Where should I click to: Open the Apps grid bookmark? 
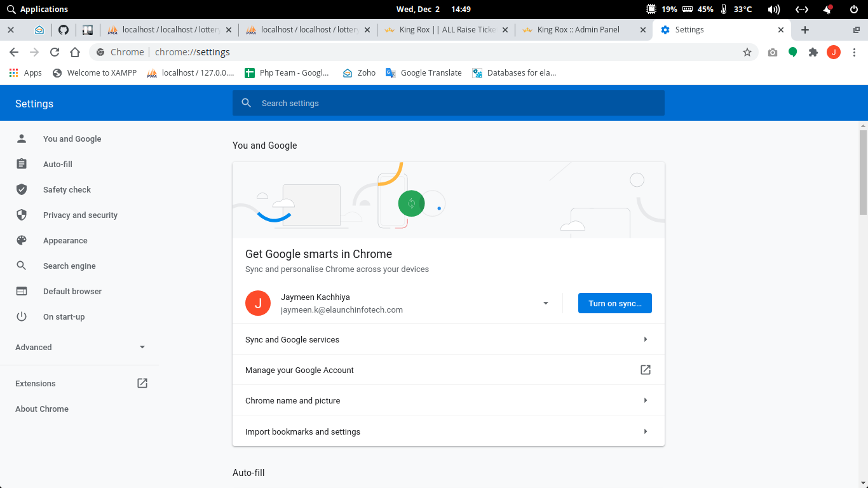point(25,73)
